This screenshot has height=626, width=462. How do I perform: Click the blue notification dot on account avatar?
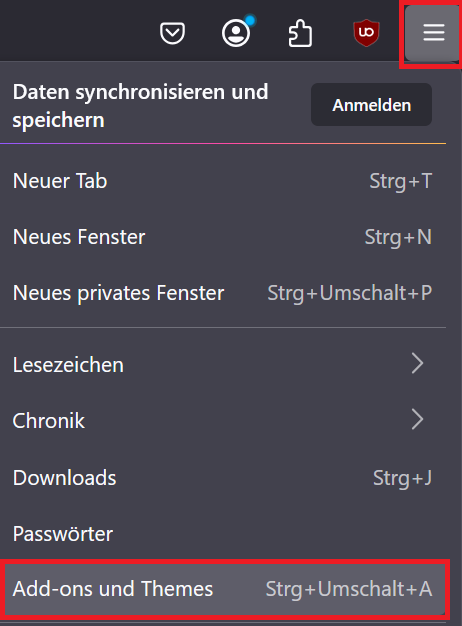[250, 20]
